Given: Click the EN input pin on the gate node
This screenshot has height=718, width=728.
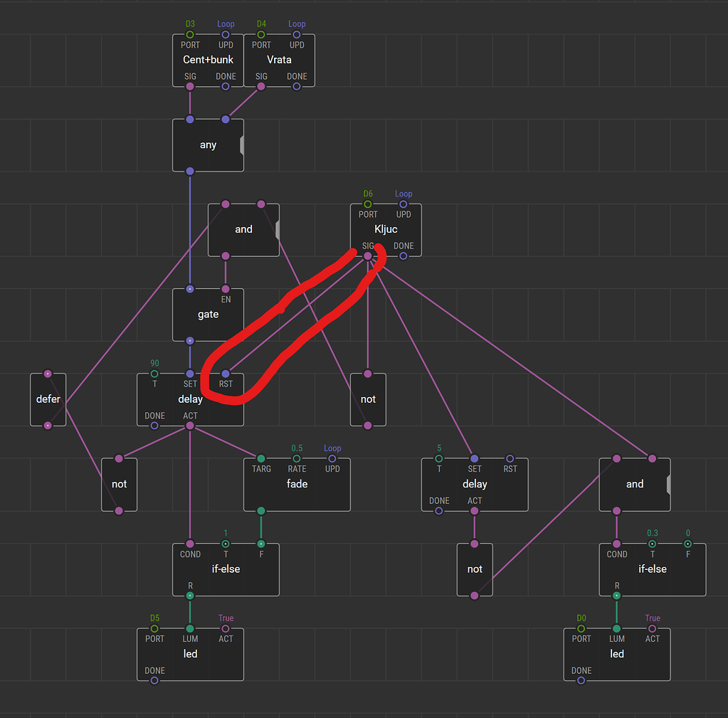Looking at the screenshot, I should [x=226, y=289].
